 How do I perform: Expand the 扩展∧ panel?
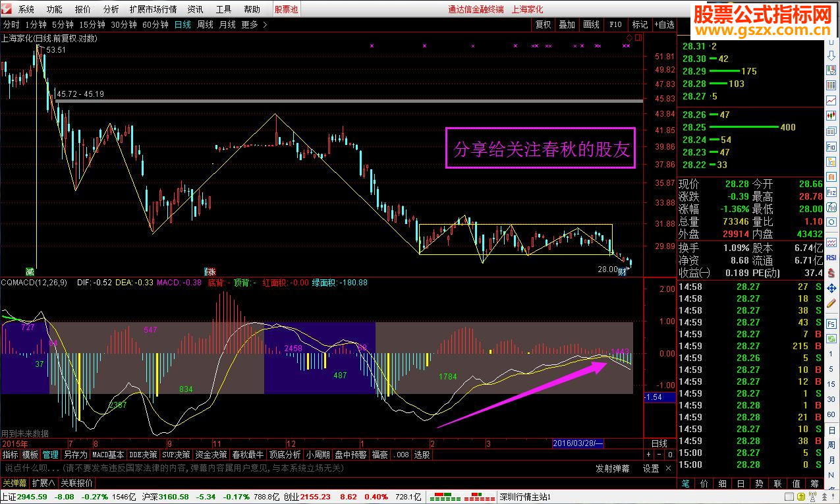[44, 483]
